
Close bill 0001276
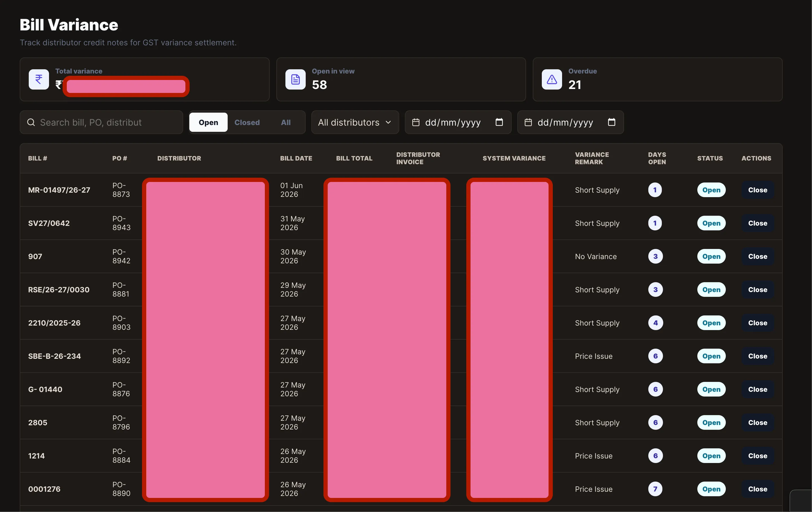click(757, 489)
